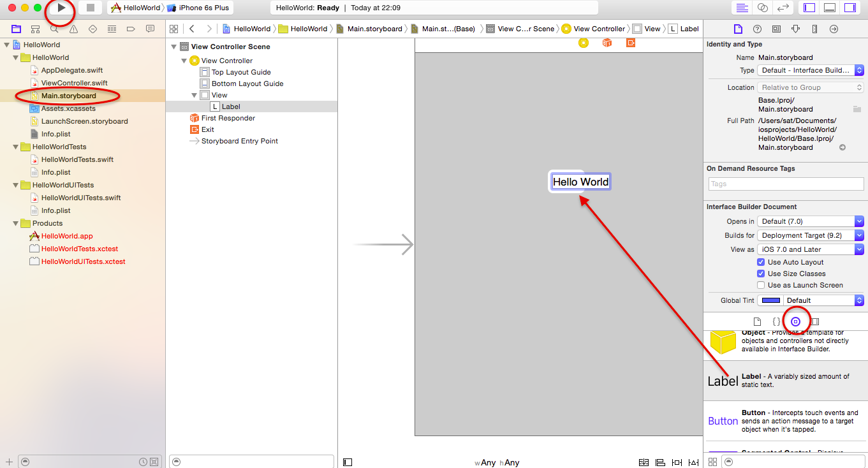Select Storyboard Entry Point
Viewport: 868px width, 468px height.
(240, 141)
